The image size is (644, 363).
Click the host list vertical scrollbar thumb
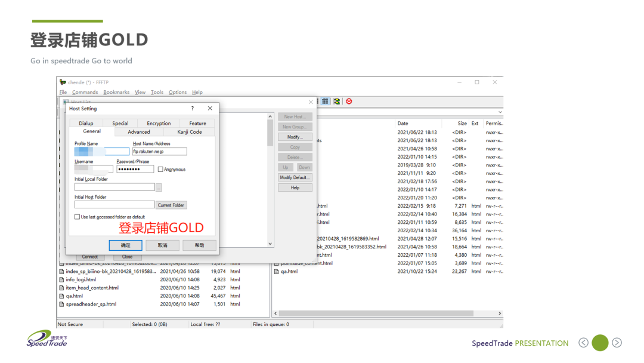point(270,133)
